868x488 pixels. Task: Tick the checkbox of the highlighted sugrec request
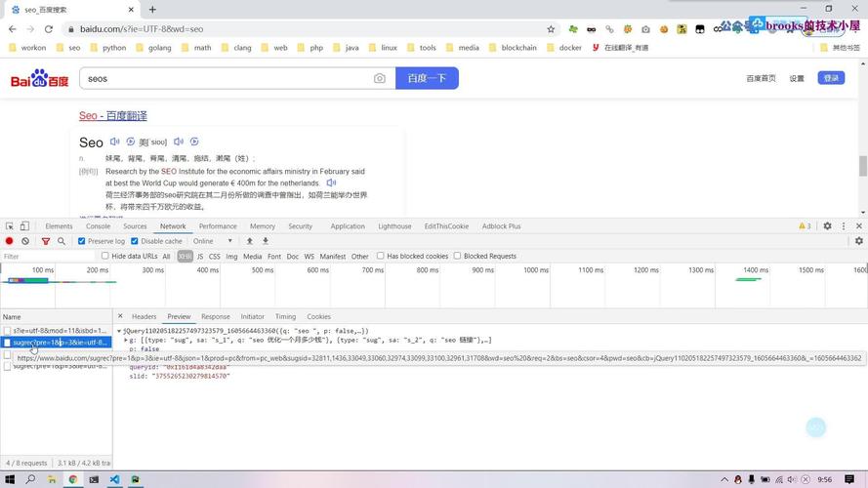[x=7, y=343]
